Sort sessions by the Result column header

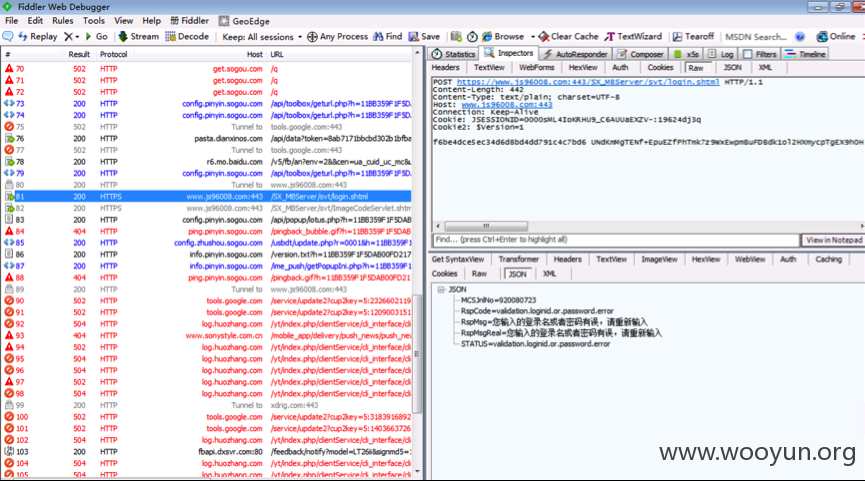click(79, 54)
